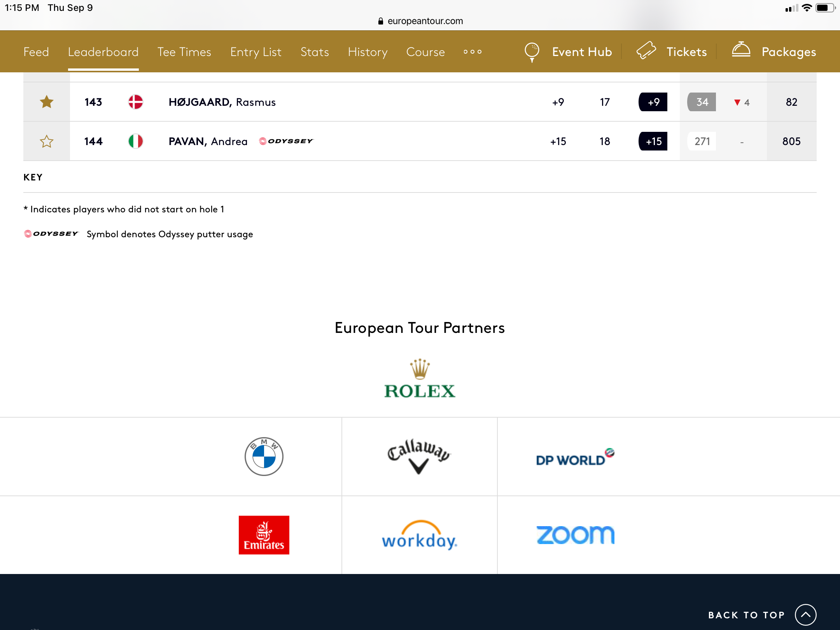The width and height of the screenshot is (840, 630).
Task: Tap the battery status icon
Action: pyautogui.click(x=825, y=8)
